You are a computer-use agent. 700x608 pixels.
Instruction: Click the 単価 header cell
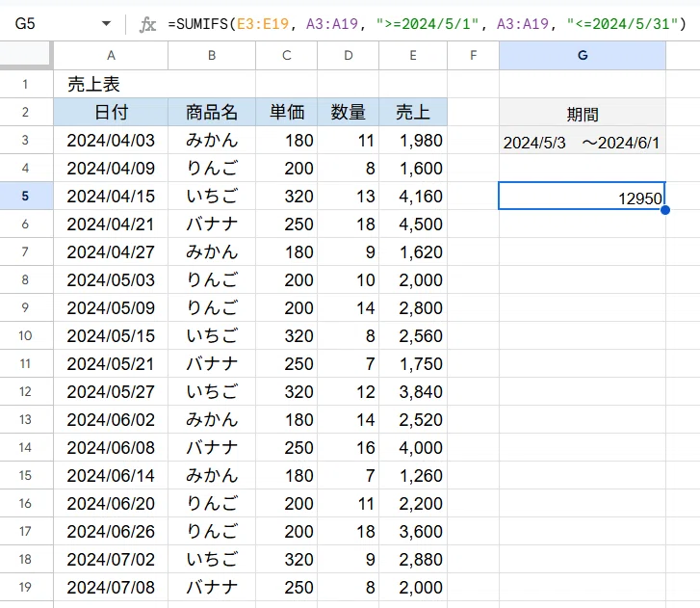click(286, 112)
